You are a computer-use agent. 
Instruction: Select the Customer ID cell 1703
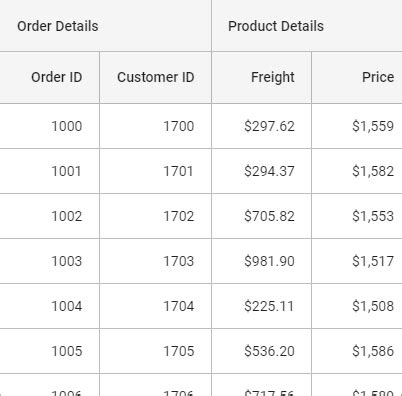pyautogui.click(x=155, y=261)
